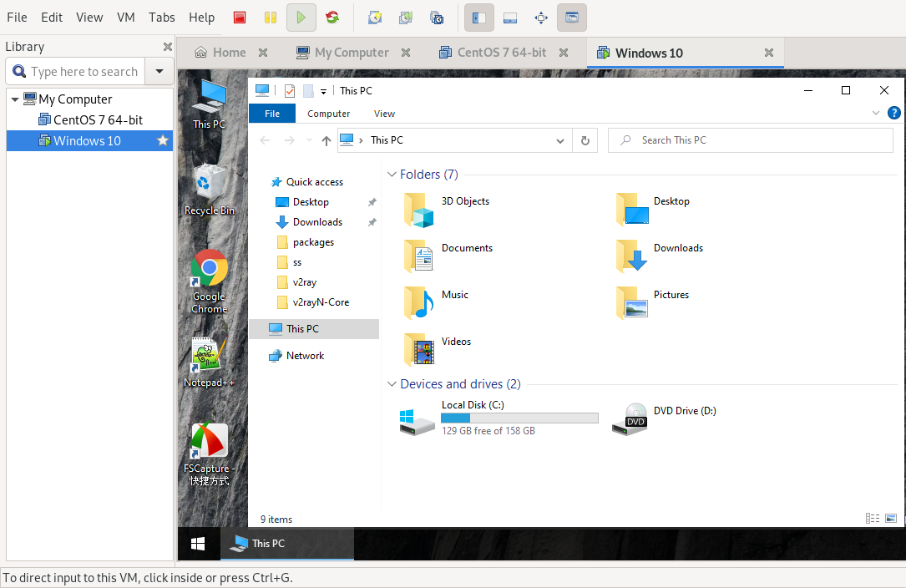
Task: Open the Help menu
Action: coord(201,18)
